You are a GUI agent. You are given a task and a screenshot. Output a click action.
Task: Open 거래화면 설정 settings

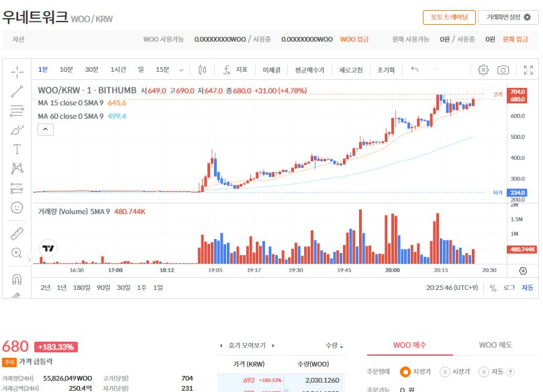pos(508,17)
